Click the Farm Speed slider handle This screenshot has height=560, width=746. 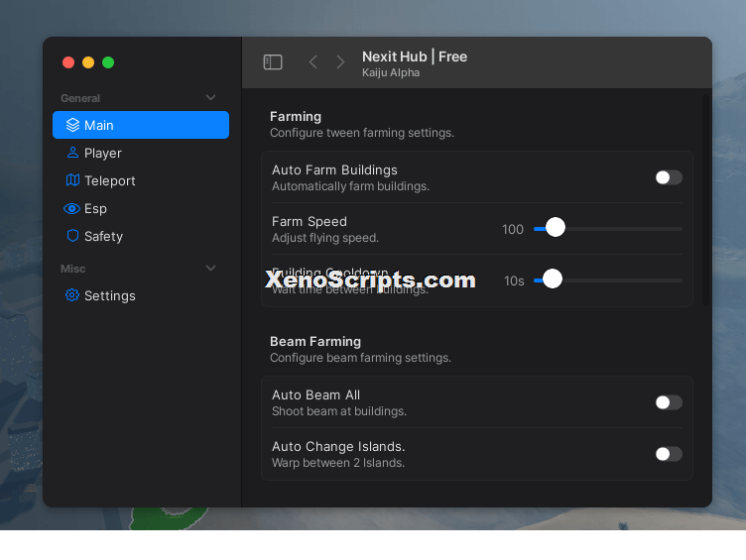click(x=556, y=227)
